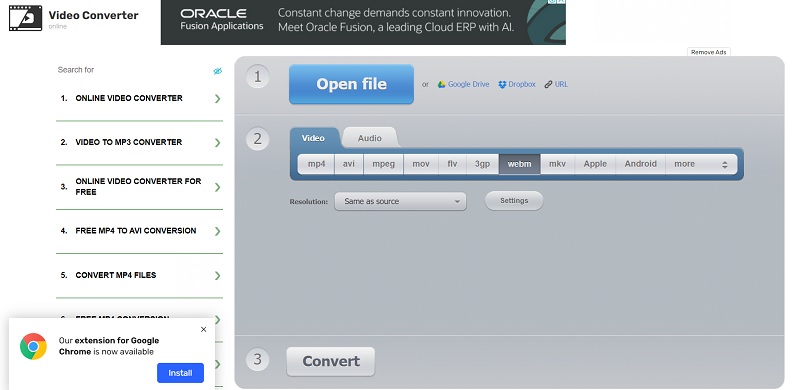
Task: Click the Convert button
Action: (x=331, y=361)
